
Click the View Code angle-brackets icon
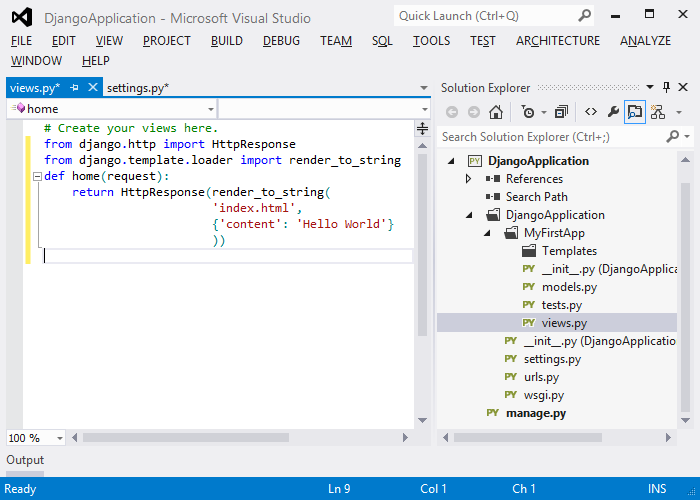pos(591,112)
